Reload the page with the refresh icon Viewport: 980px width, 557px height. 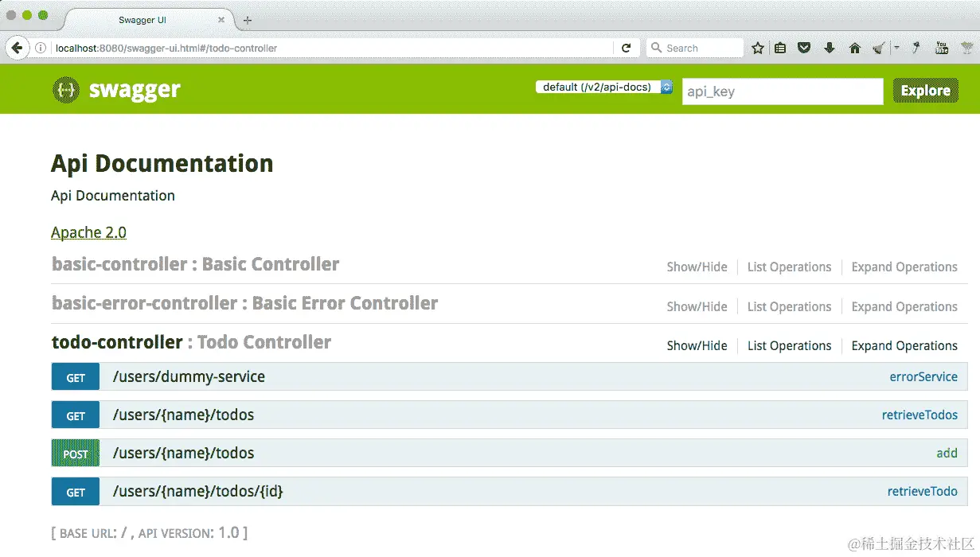(626, 48)
